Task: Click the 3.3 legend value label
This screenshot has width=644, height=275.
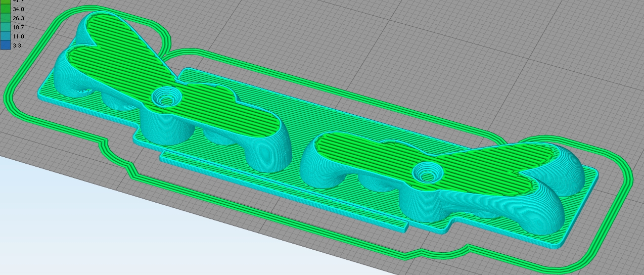Action: coord(17,45)
